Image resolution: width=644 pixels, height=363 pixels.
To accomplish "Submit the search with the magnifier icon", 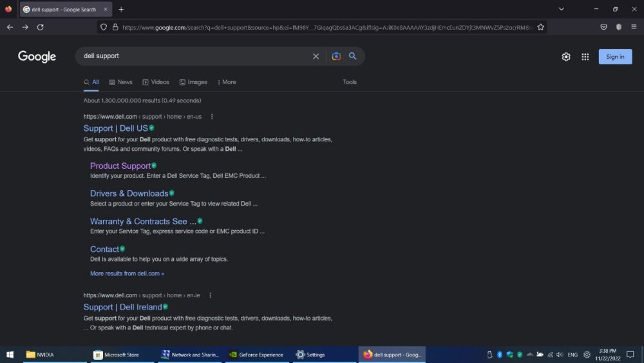I will coord(352,56).
